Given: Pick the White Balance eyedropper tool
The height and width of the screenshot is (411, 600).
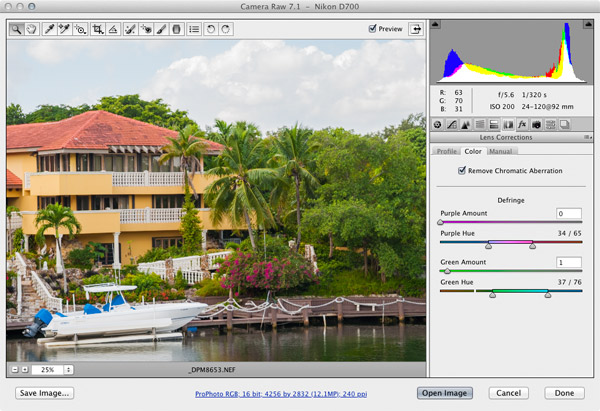Looking at the screenshot, I should (x=50, y=30).
